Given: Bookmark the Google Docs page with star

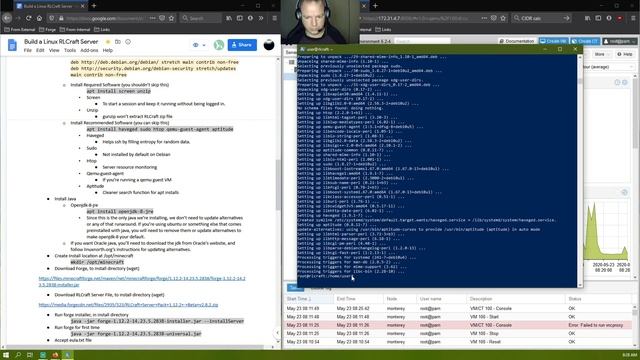Looking at the screenshot, I should pos(171,18).
